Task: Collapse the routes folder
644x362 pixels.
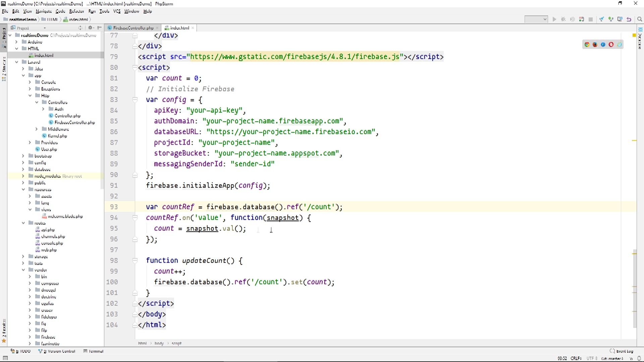Action: pos(23,223)
